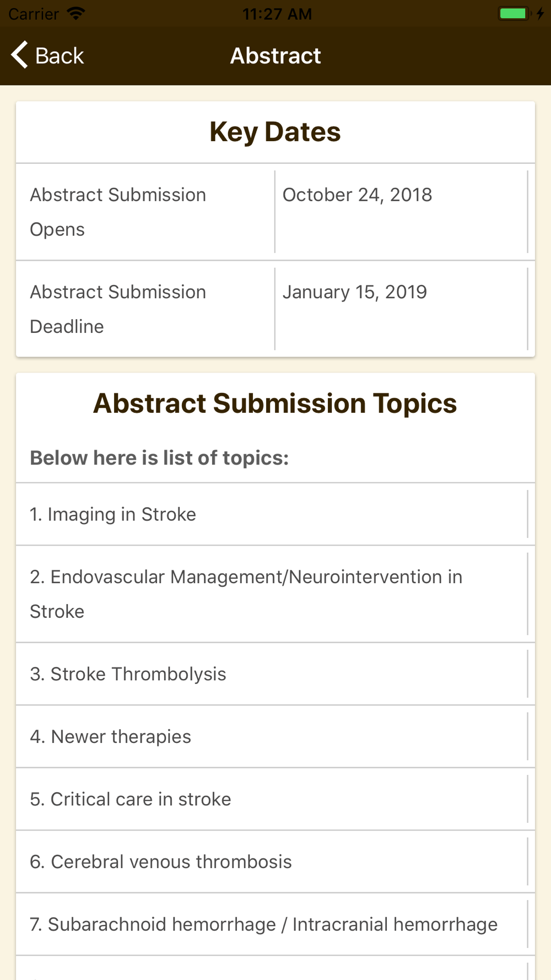Screen dimensions: 551x980
Task: Tap the Back button label
Action: [x=60, y=56]
